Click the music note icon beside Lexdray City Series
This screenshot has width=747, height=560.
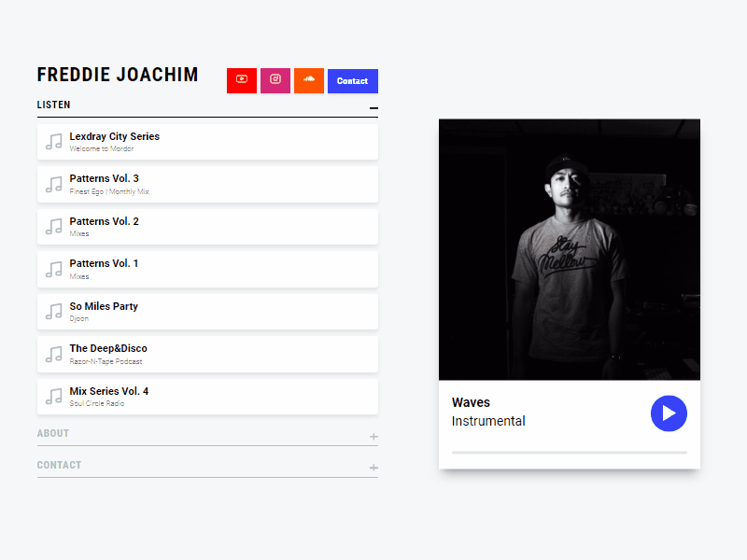click(53, 141)
